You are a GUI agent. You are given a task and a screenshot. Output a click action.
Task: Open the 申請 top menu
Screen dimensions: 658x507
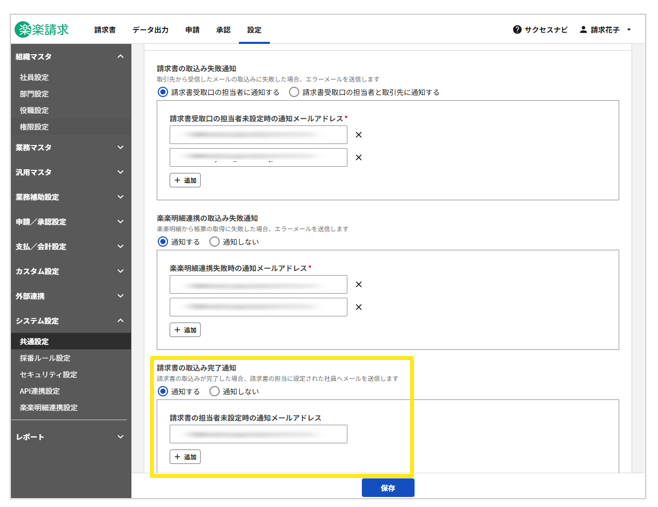tap(193, 30)
